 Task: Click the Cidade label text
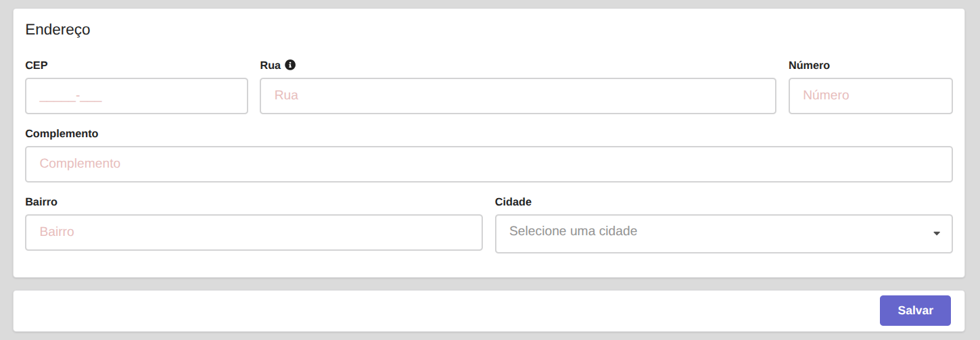(513, 202)
